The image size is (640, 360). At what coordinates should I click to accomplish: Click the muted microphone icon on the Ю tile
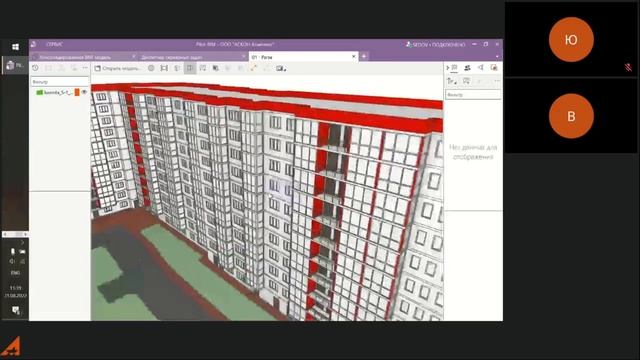629,67
